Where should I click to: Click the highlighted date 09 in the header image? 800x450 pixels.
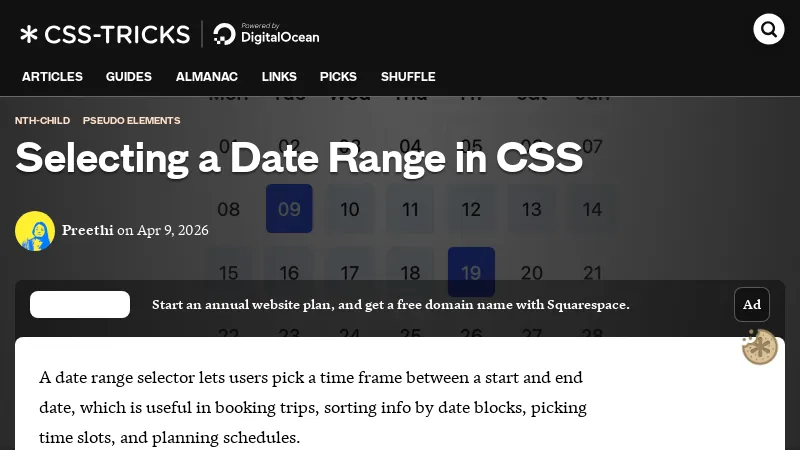[x=289, y=209]
